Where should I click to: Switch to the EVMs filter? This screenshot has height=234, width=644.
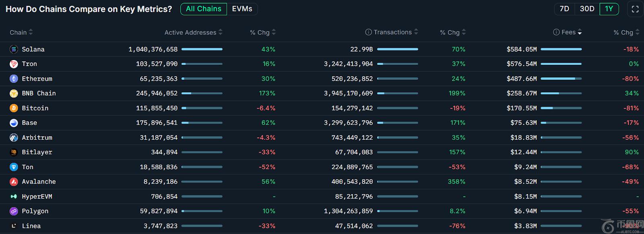point(242,9)
